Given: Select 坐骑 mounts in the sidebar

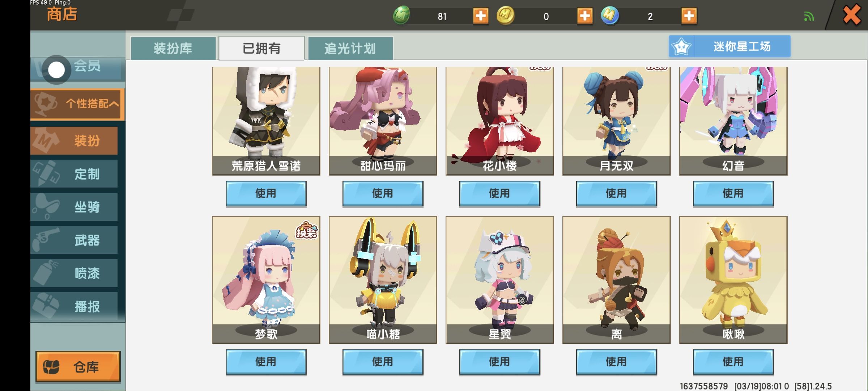Looking at the screenshot, I should pos(74,207).
